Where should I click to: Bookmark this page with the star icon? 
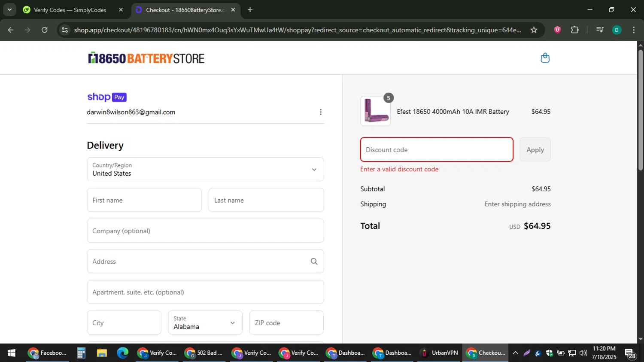534,30
